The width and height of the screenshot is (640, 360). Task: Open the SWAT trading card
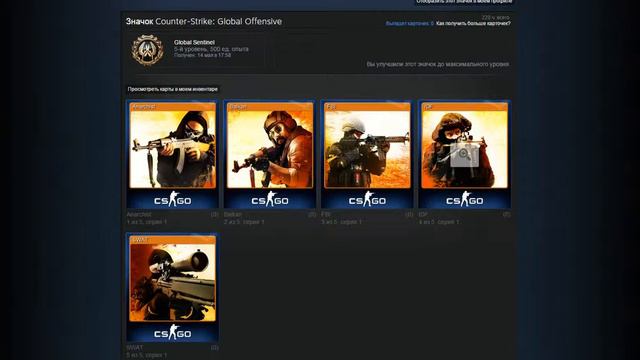(173, 287)
